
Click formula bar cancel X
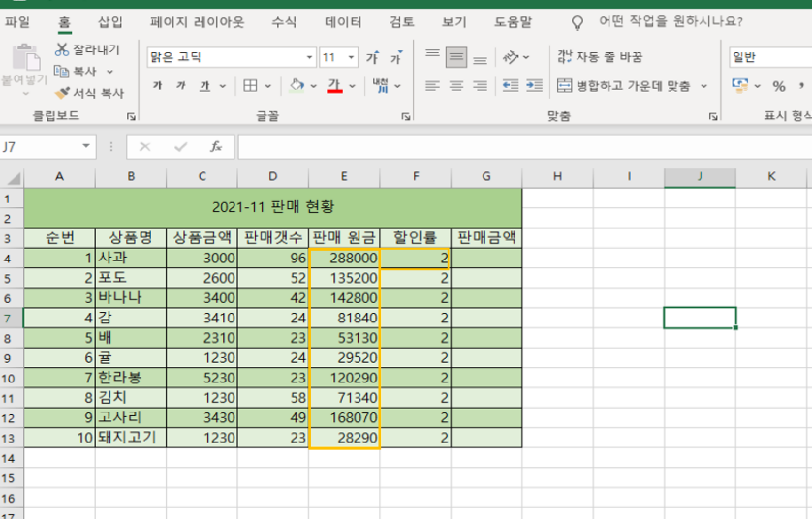(x=145, y=147)
